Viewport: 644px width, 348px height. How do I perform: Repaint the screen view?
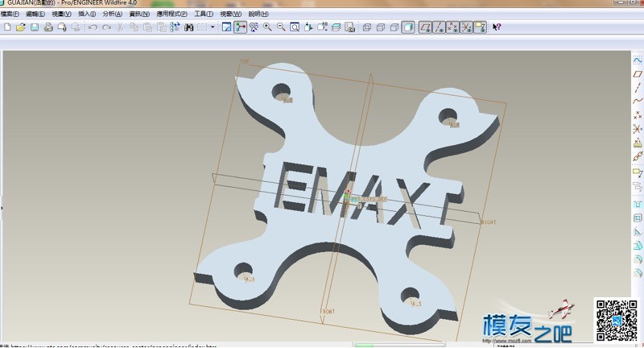point(226,27)
